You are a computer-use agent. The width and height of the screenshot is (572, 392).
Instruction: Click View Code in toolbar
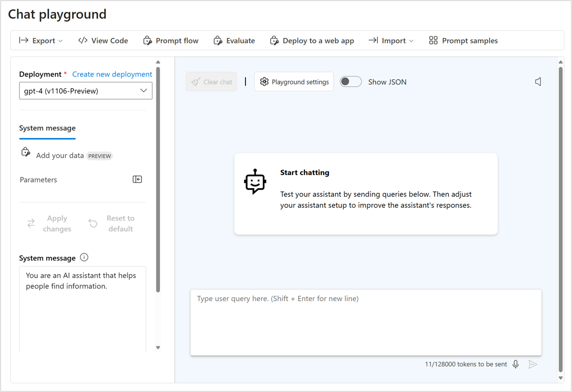103,40
